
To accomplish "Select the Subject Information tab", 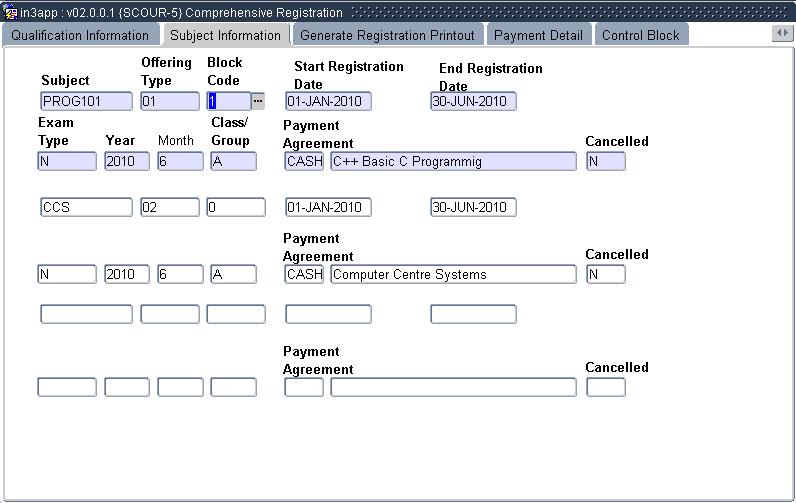I will [x=225, y=35].
